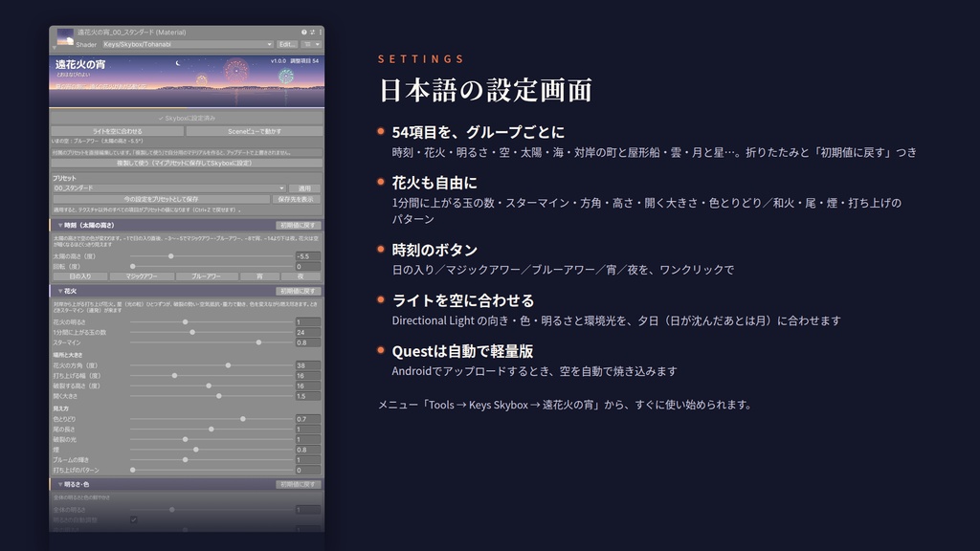Click the 全体の明るさ slider
The width and height of the screenshot is (980, 551).
[212, 510]
